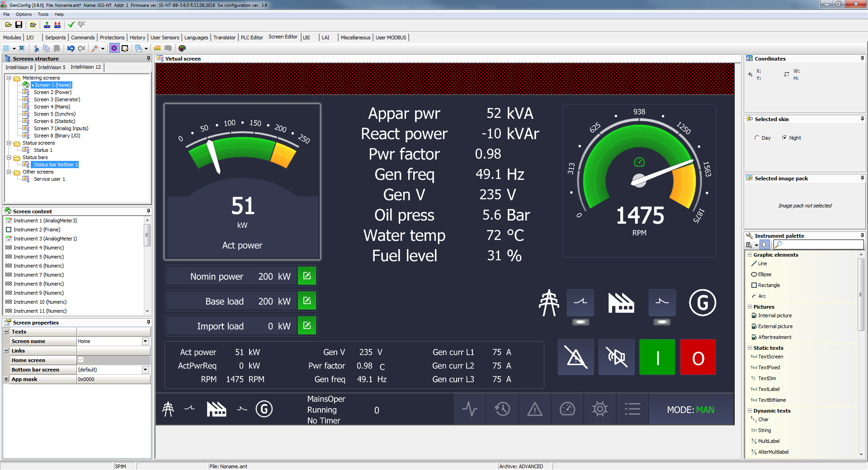Open the Tools menu
This screenshot has width=868, height=470.
tap(43, 14)
